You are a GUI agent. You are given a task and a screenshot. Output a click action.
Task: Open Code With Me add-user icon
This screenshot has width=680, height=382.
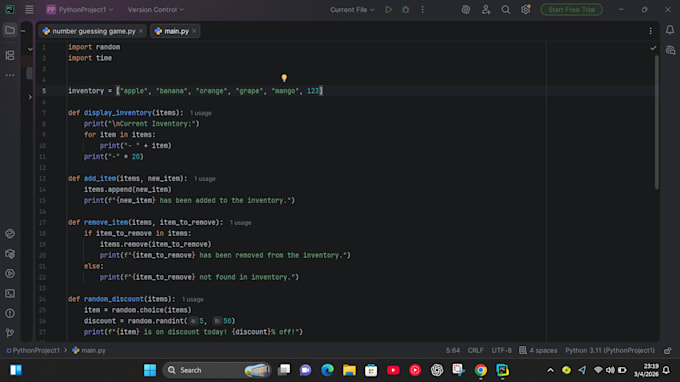click(486, 10)
